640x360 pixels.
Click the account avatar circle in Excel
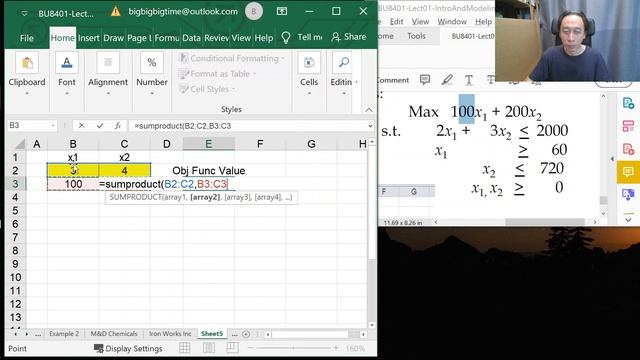point(253,11)
